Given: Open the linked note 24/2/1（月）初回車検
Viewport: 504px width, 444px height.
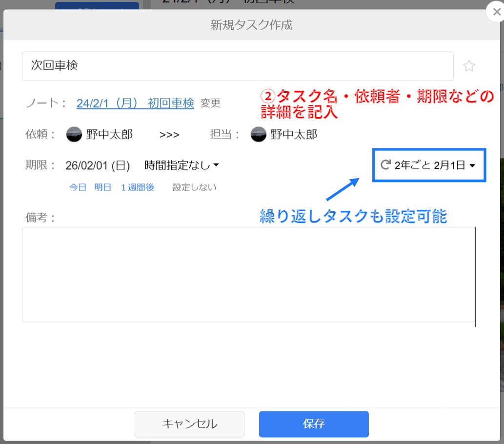Looking at the screenshot, I should (135, 103).
